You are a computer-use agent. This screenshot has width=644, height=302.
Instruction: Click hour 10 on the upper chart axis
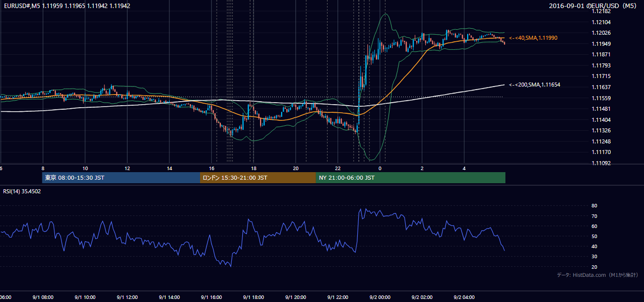(85, 168)
